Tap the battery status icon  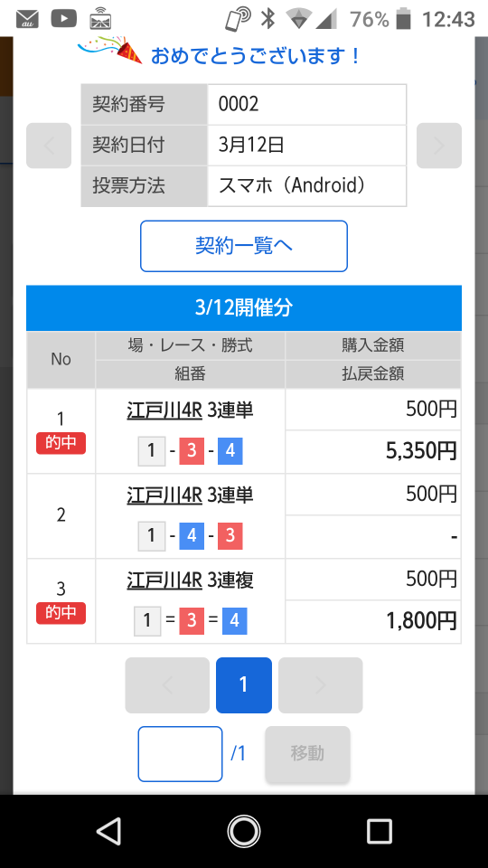(405, 18)
